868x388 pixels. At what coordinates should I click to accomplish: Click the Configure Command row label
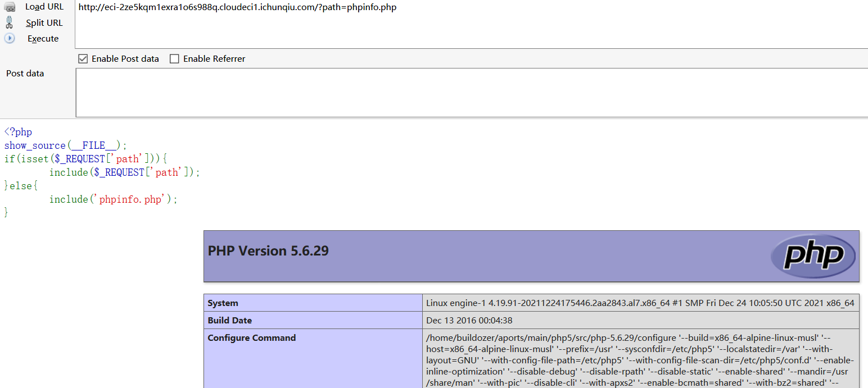(251, 338)
